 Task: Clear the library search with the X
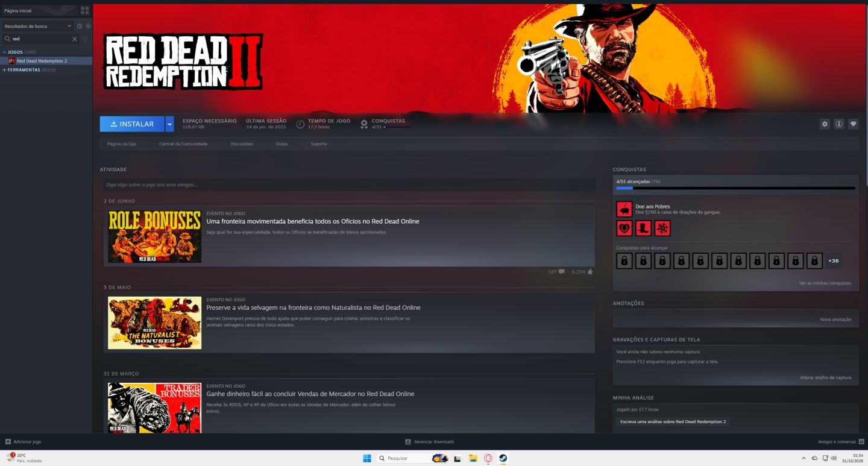click(x=75, y=39)
